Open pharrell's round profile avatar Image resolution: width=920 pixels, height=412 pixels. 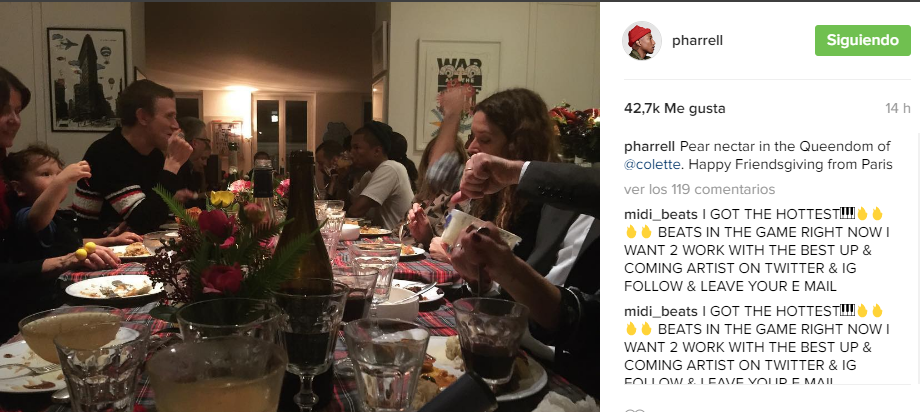(x=641, y=40)
